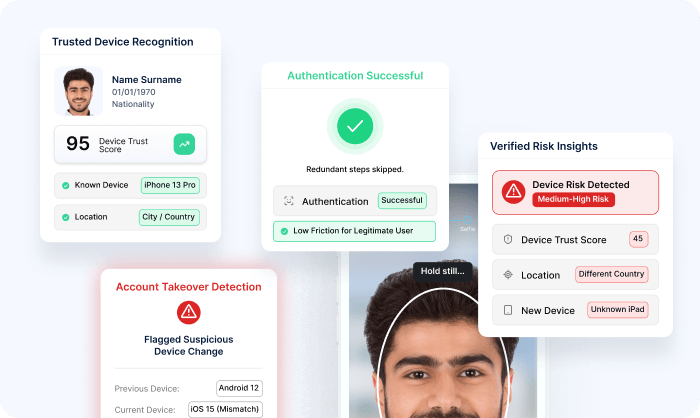
Task: Click the oval face outline on the selfie preview
Action: tap(443, 353)
